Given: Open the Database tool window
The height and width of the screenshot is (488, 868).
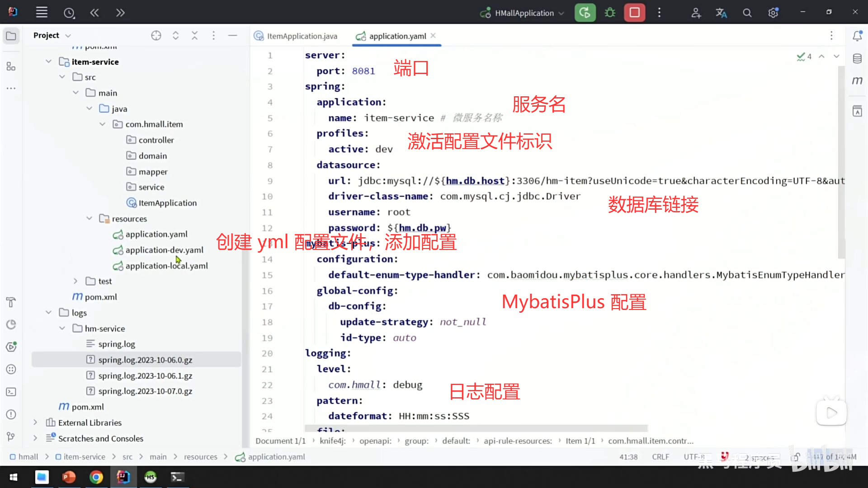Looking at the screenshot, I should [x=857, y=58].
